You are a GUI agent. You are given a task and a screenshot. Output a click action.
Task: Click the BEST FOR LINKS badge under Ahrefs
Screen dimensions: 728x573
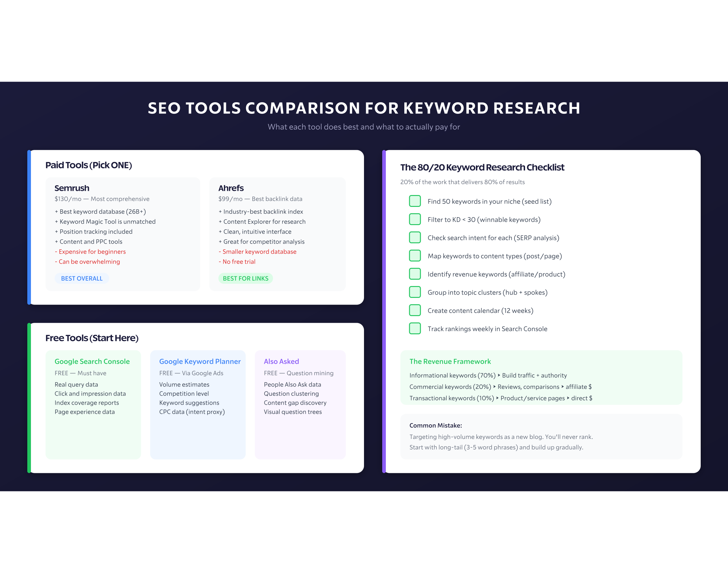tap(246, 278)
